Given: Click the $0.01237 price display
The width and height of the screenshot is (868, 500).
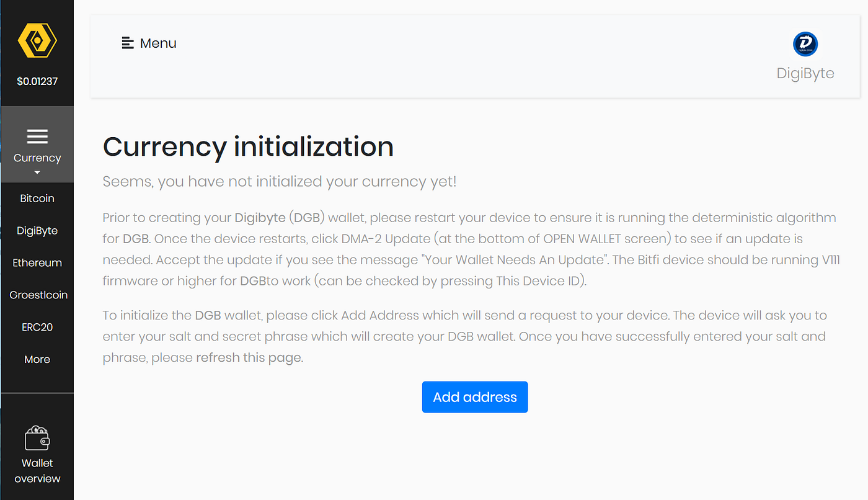Looking at the screenshot, I should point(37,81).
